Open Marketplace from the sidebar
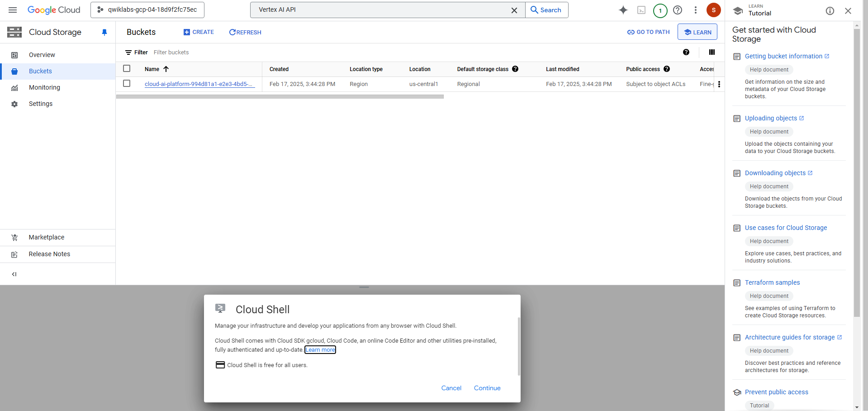Viewport: 868px width, 411px height. [58, 237]
